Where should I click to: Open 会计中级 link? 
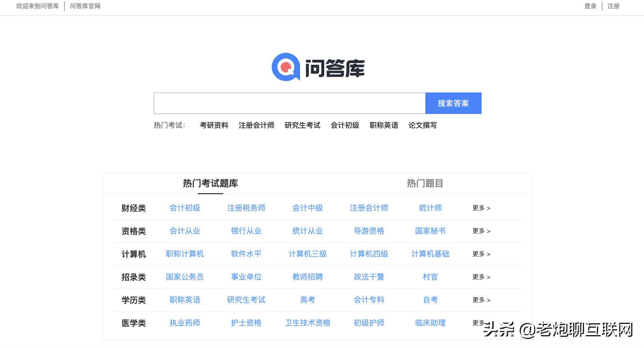pos(308,208)
